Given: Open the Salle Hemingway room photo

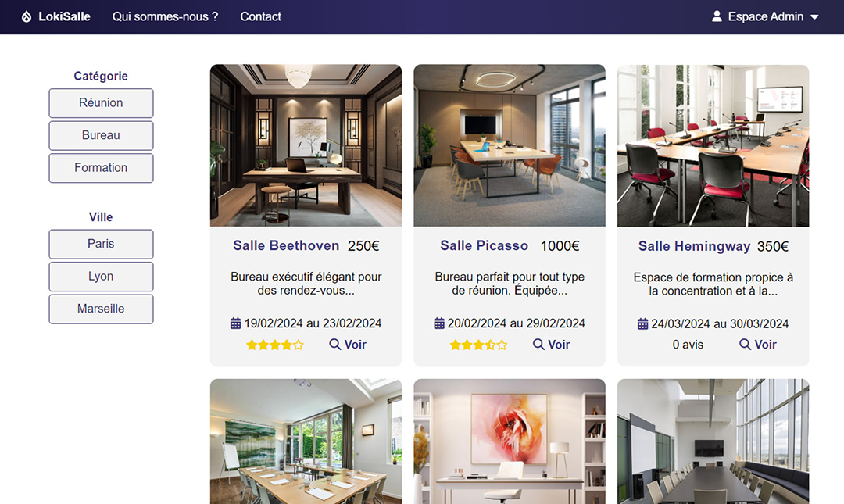Looking at the screenshot, I should pos(713,146).
